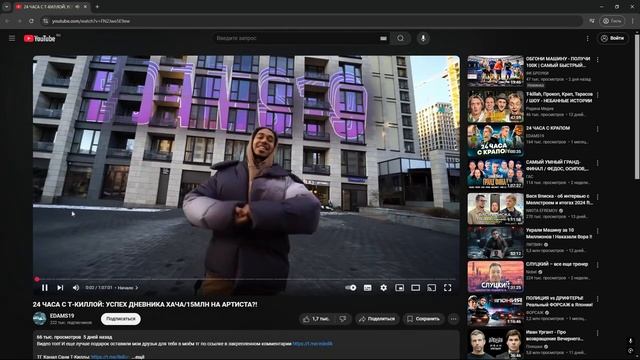
Task: Open EDAMS19 channel name link
Action: click(62, 316)
